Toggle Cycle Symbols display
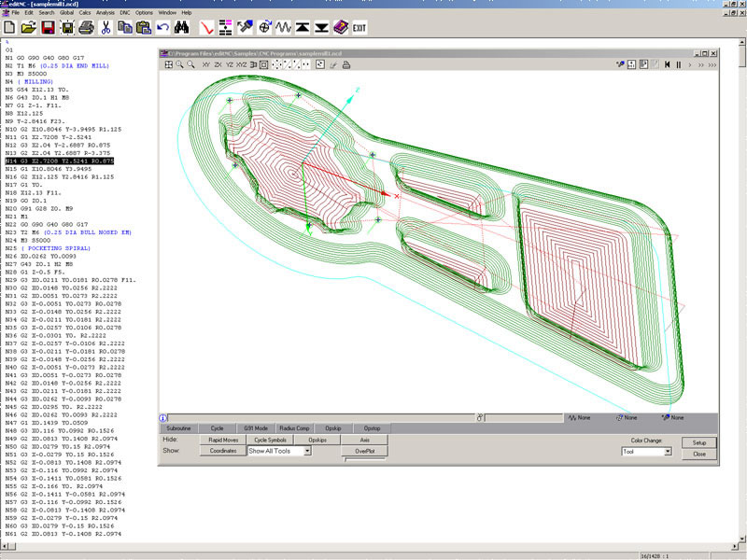 coord(272,441)
